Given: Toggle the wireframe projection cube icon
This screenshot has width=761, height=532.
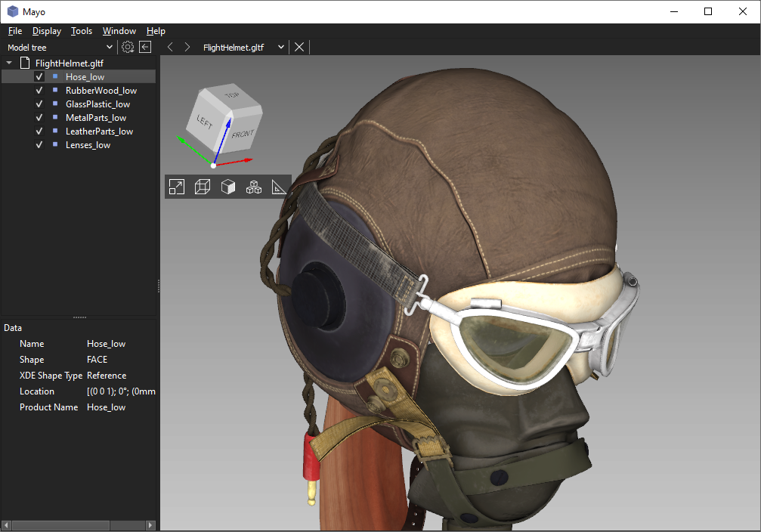Looking at the screenshot, I should click(x=203, y=187).
